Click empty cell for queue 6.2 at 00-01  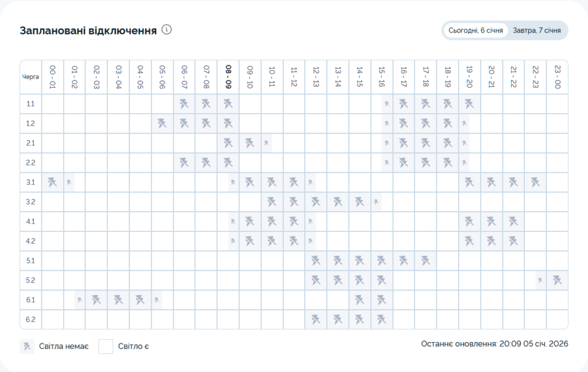pos(53,319)
